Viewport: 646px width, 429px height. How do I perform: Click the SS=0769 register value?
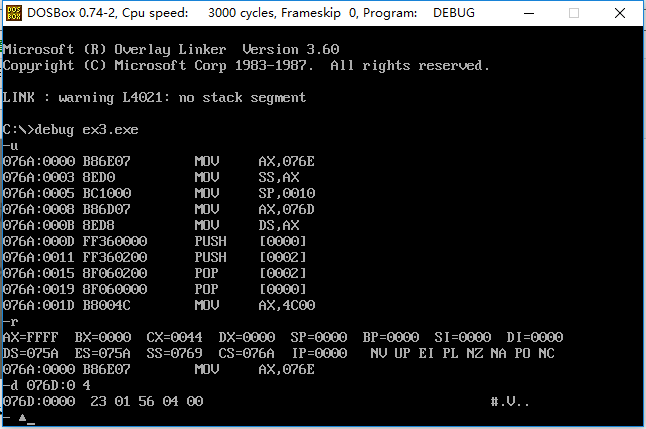(x=175, y=353)
